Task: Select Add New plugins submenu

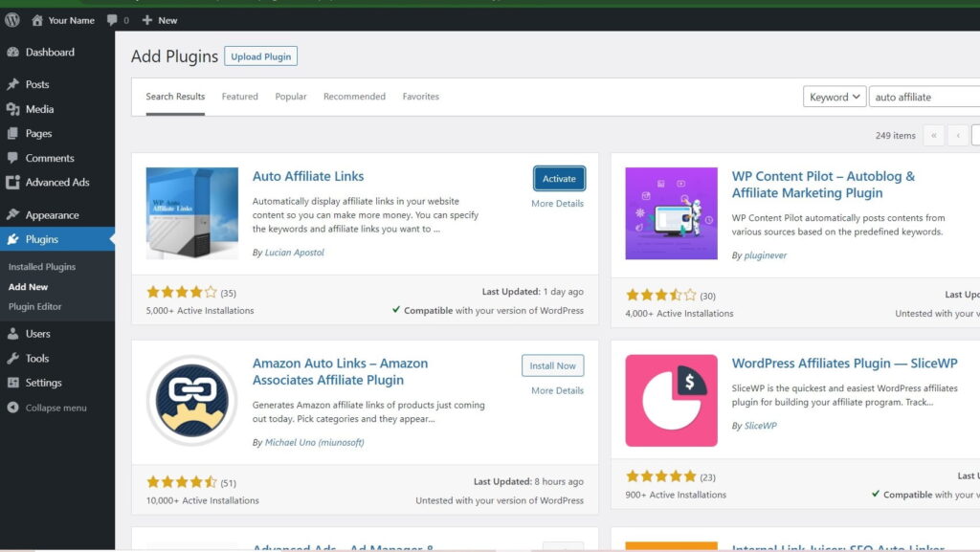Action: 28,287
